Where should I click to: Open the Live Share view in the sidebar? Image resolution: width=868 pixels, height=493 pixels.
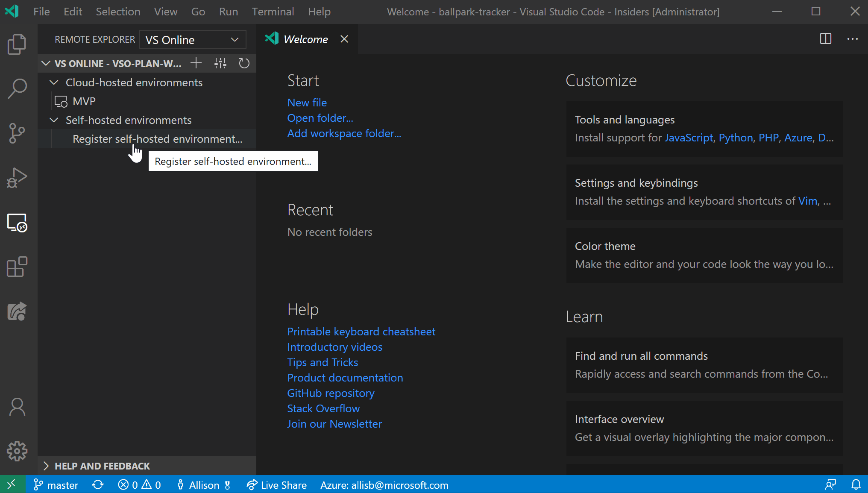coord(17,311)
